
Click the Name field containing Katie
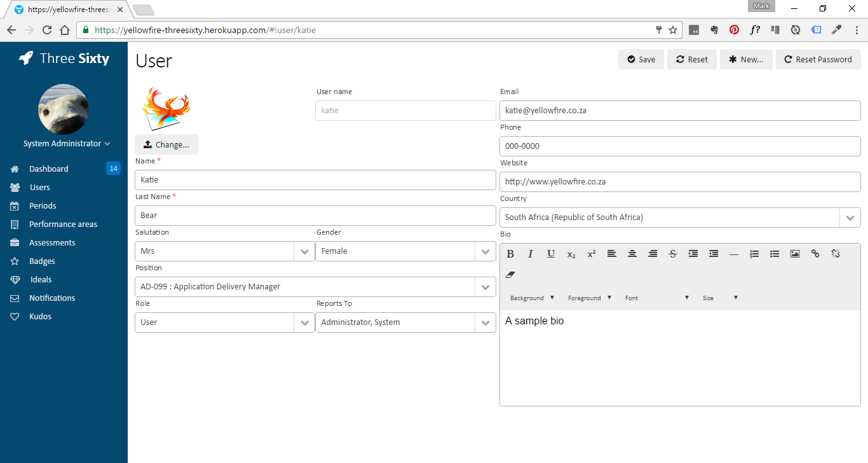tap(315, 180)
